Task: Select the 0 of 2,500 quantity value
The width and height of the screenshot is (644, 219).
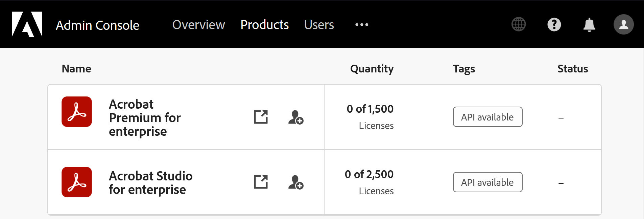Action: point(369,174)
